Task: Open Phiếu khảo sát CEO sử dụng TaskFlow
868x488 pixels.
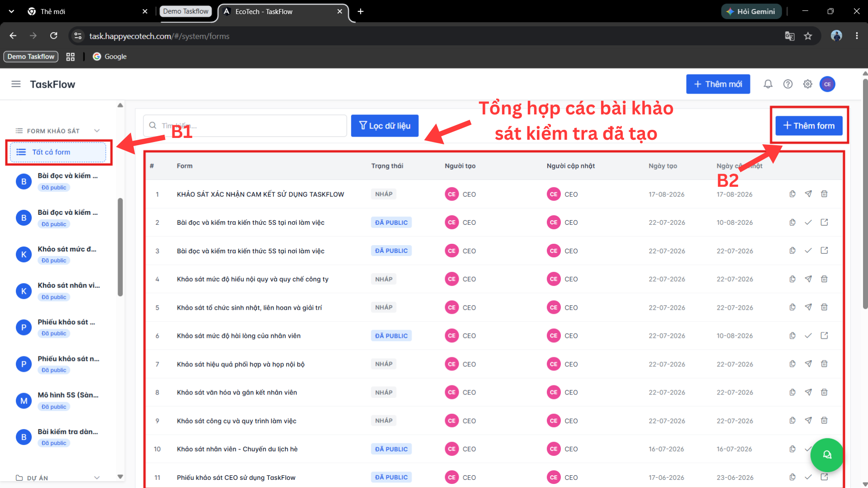Action: [x=236, y=478]
